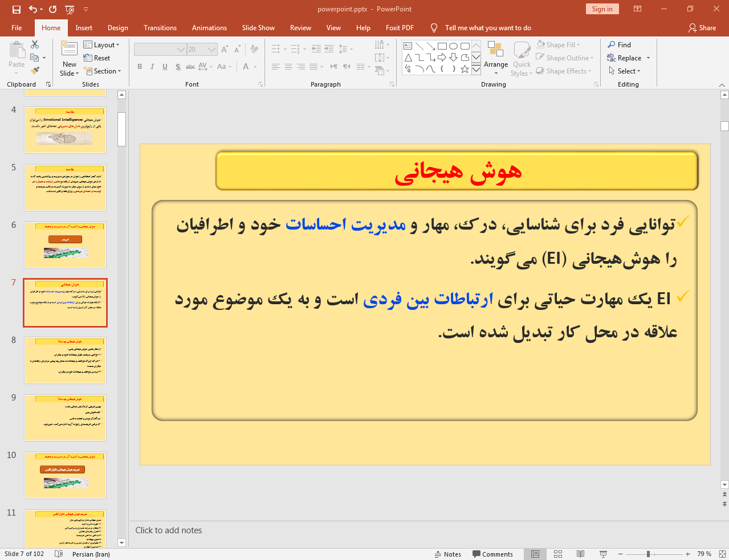Click the Find magnifier icon
The width and height of the screenshot is (729, 560).
[x=612, y=45]
